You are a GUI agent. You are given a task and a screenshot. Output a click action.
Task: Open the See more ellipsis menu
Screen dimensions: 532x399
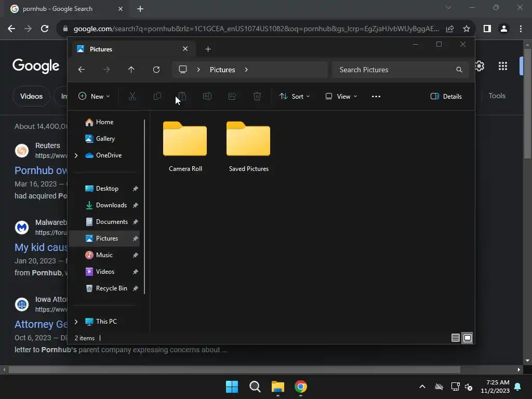point(376,96)
